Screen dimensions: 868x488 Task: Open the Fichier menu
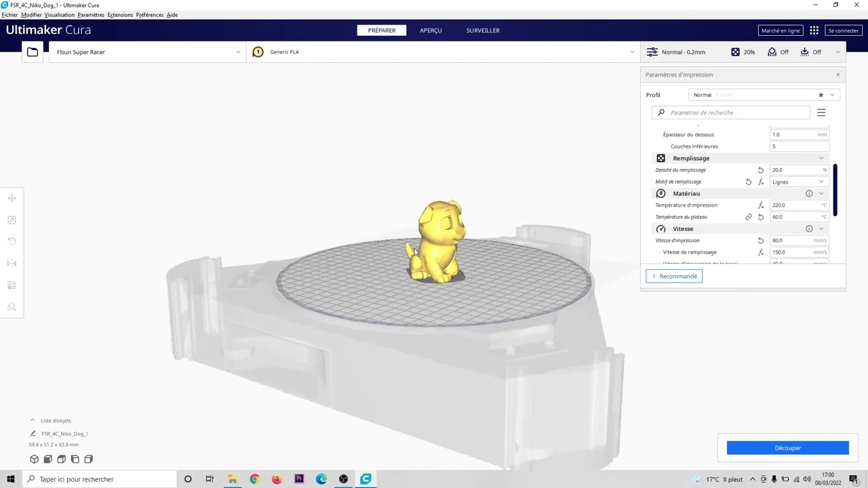(9, 15)
